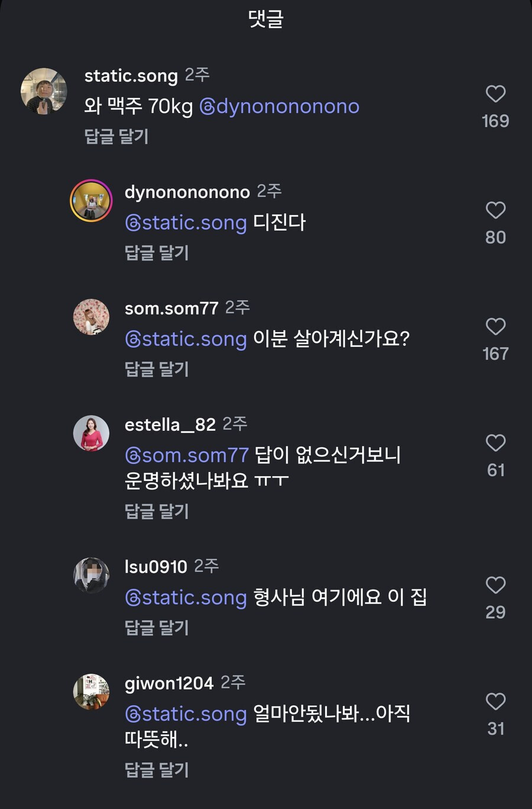The image size is (532, 809).
Task: Tap the heart on lsu0910's comment
Action: coord(495,585)
